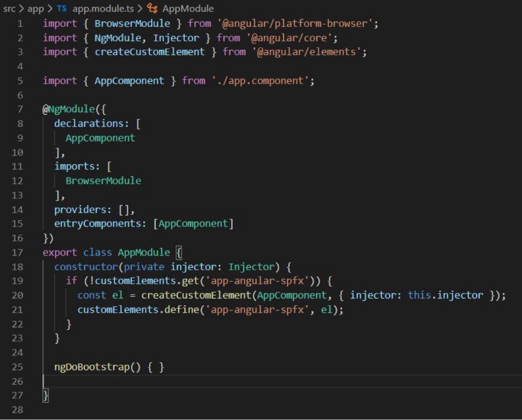Click the '@NgModule' decorator on line 7
The width and height of the screenshot is (522, 420).
[69, 109]
